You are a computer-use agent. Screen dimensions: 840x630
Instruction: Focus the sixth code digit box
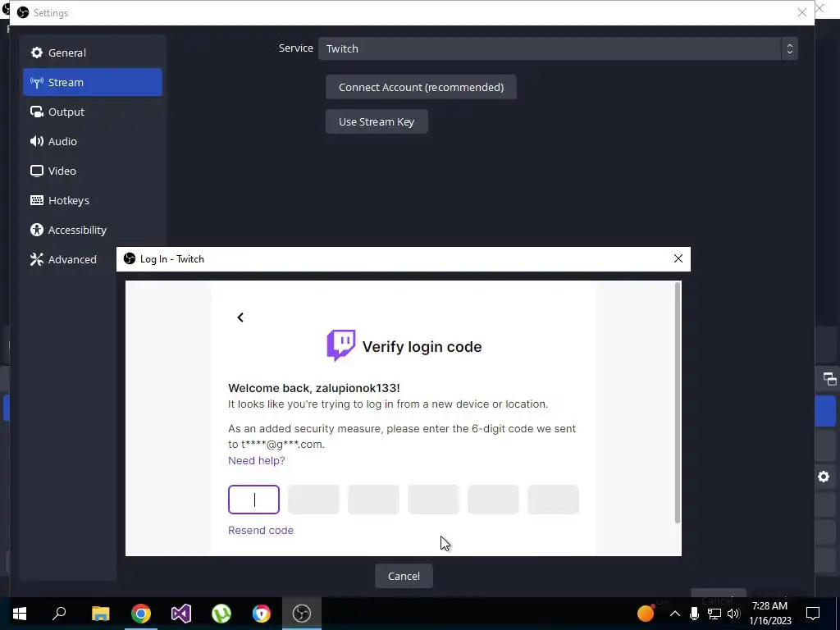[x=553, y=500]
